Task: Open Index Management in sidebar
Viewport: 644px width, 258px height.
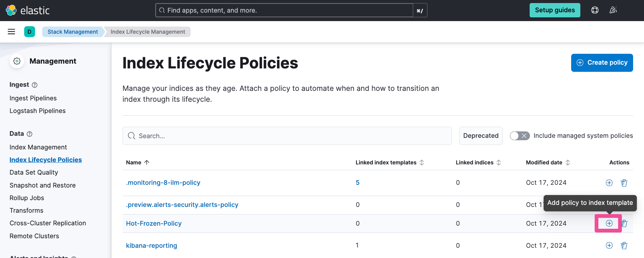Action: coord(38,147)
